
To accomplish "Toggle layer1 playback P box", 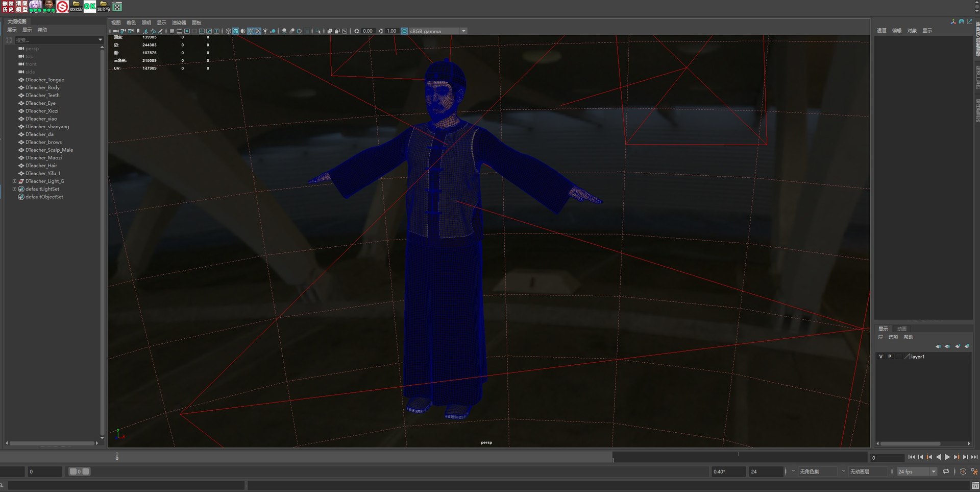I will [890, 357].
